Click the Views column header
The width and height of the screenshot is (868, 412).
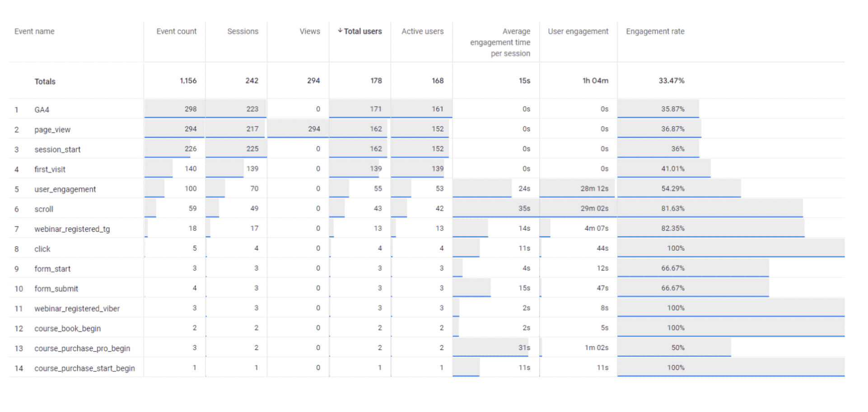(309, 32)
